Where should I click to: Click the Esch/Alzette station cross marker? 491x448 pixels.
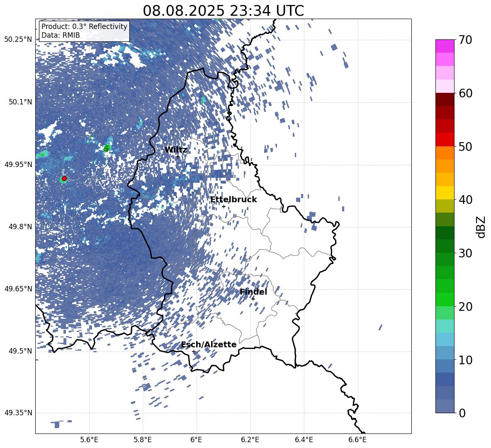click(194, 351)
